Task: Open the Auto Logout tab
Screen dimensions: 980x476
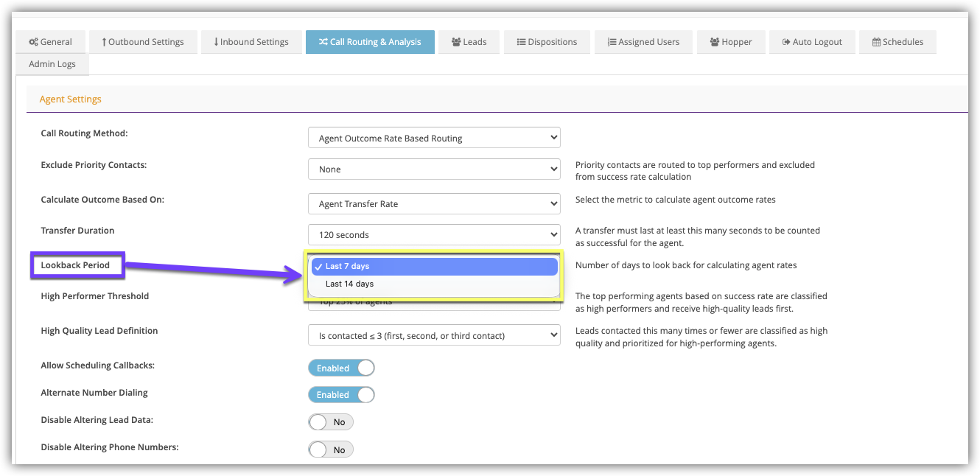Action: [x=812, y=42]
